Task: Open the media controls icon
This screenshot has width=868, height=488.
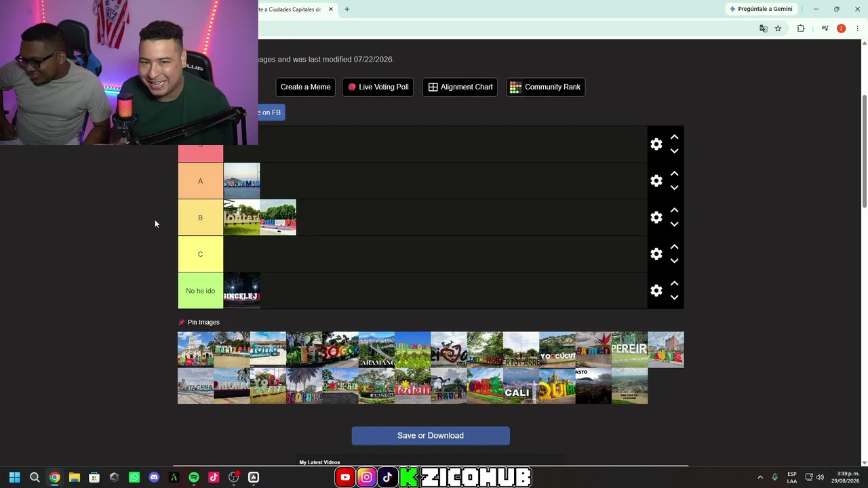Action: [x=825, y=28]
